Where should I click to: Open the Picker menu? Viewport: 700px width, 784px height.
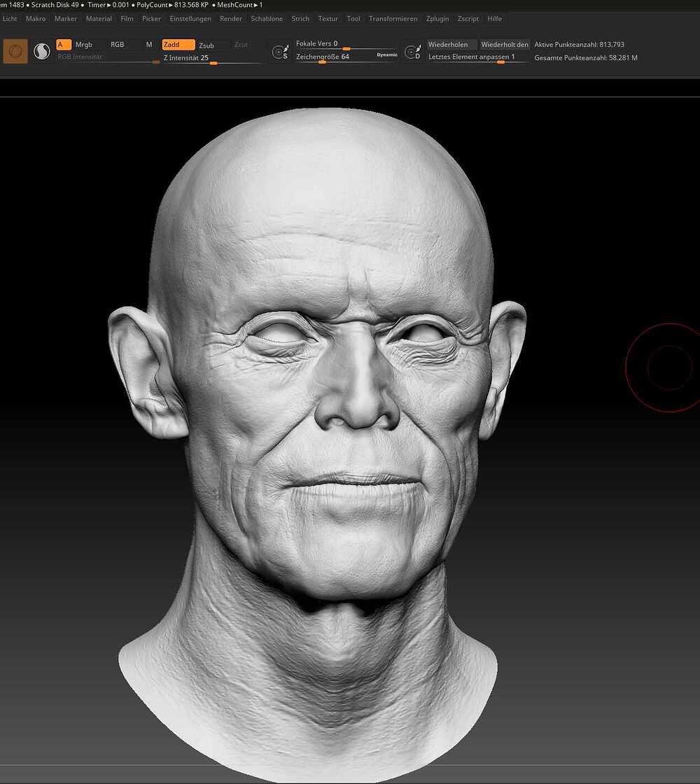151,18
